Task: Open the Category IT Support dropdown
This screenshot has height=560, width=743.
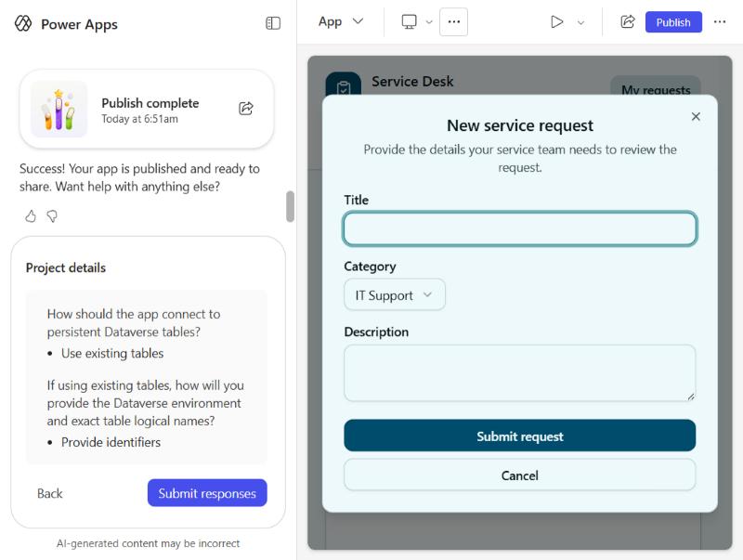Action: click(x=394, y=295)
